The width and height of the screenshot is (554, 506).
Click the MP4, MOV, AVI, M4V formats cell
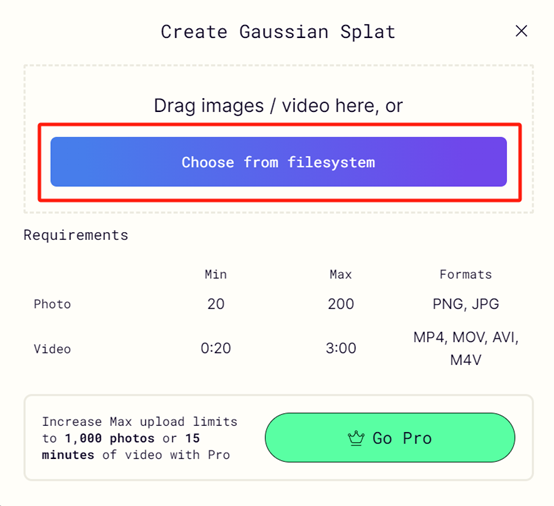[x=466, y=349]
